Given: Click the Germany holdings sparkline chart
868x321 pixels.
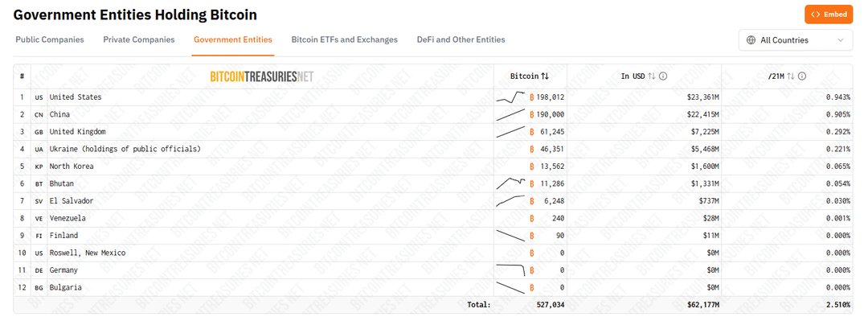Looking at the screenshot, I should click(x=510, y=270).
